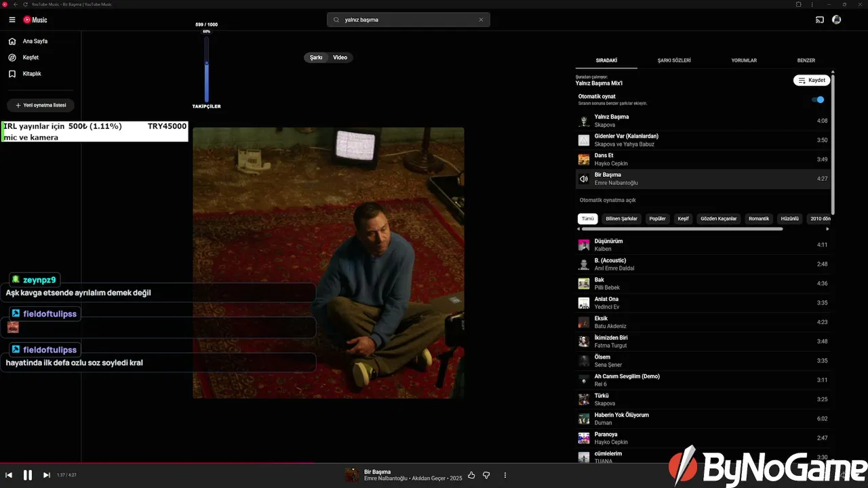Screen dimensions: 868x488
Task: Create a new playlist with Yeni oynatma listesi
Action: (x=41, y=105)
